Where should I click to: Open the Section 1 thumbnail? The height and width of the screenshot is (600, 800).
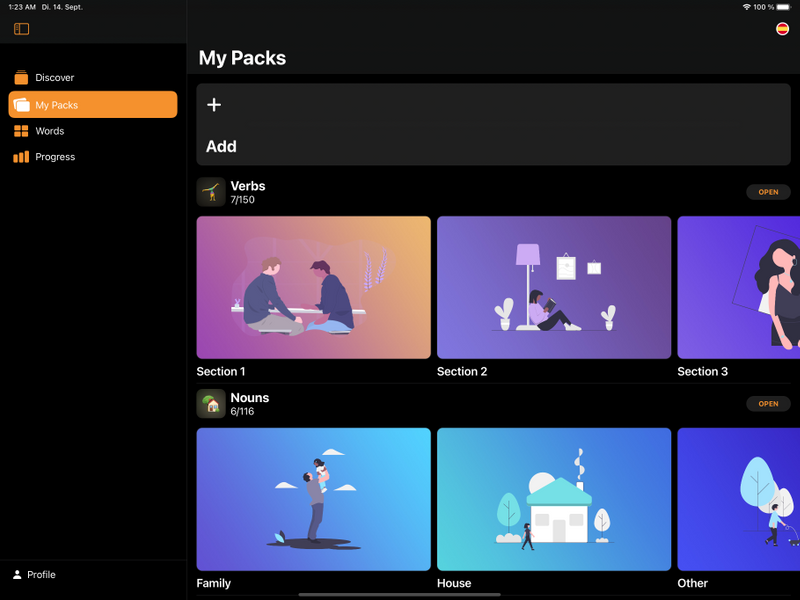click(x=314, y=287)
